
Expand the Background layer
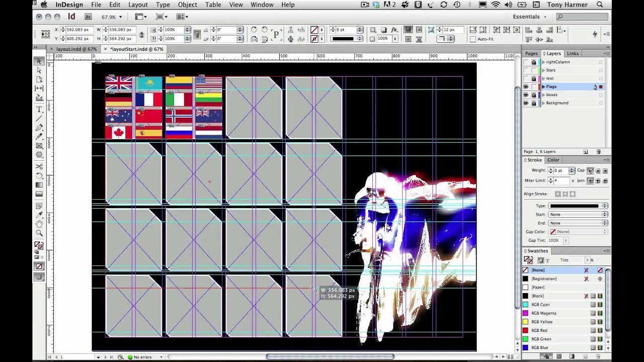(543, 103)
